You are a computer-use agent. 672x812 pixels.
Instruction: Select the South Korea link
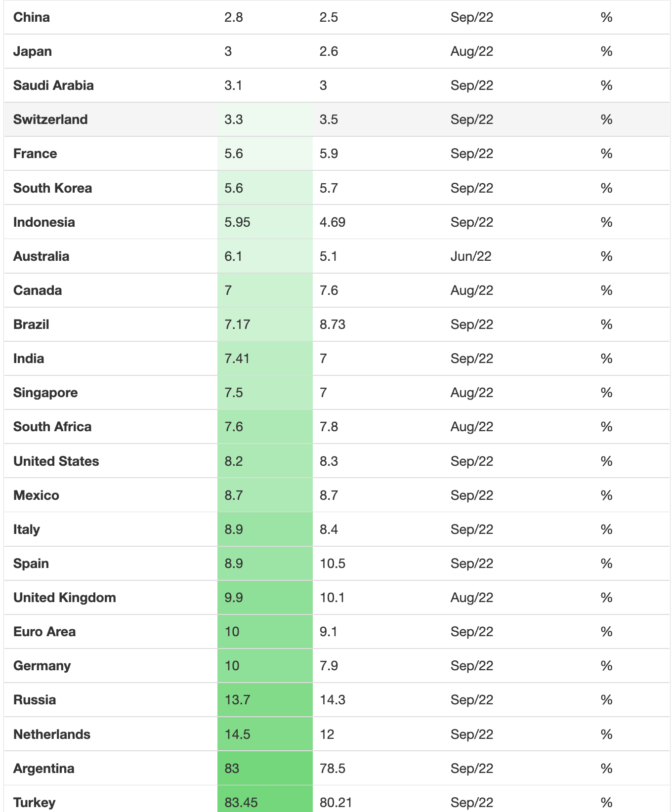[52, 188]
